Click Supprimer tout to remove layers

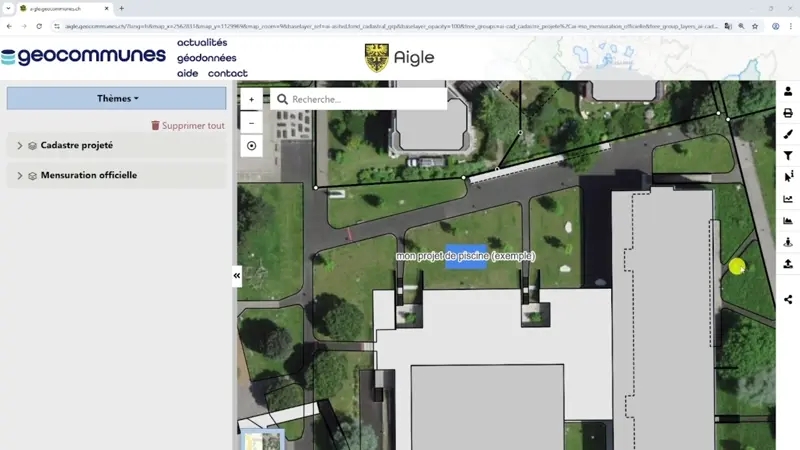(x=188, y=126)
